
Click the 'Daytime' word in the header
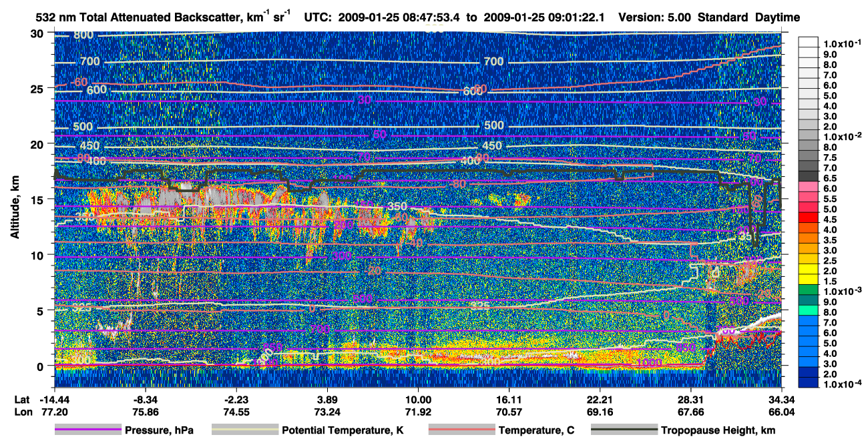(x=777, y=17)
